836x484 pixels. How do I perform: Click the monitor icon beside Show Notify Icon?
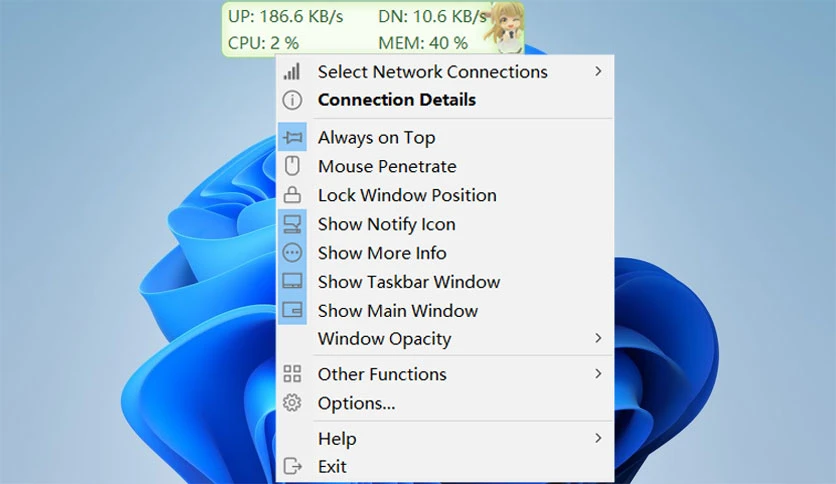[292, 224]
